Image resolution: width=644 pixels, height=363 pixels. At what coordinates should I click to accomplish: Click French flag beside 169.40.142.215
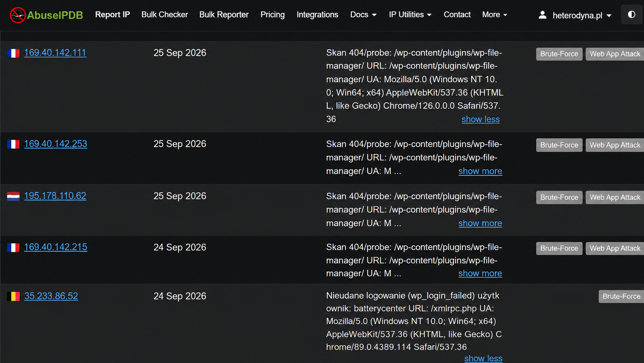click(x=13, y=247)
